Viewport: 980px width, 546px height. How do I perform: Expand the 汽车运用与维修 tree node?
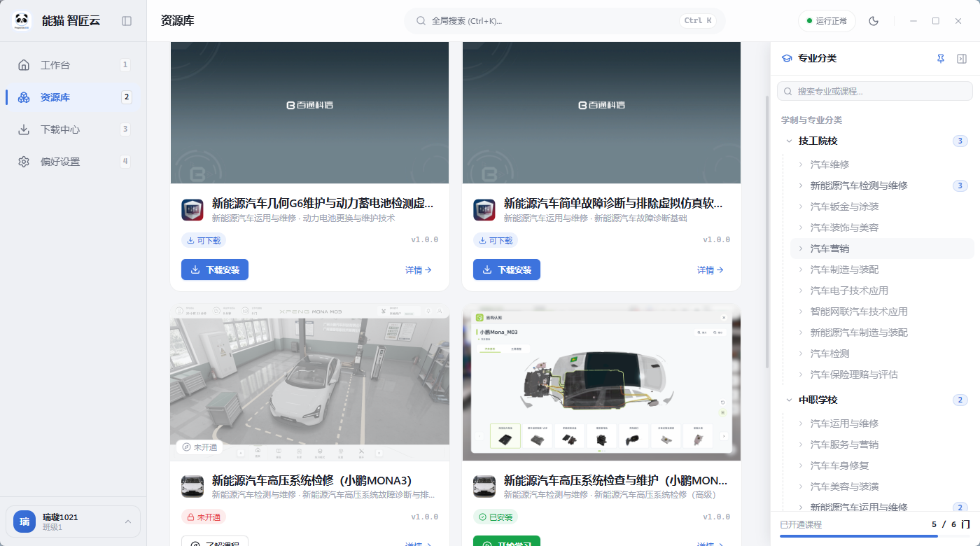tap(801, 423)
